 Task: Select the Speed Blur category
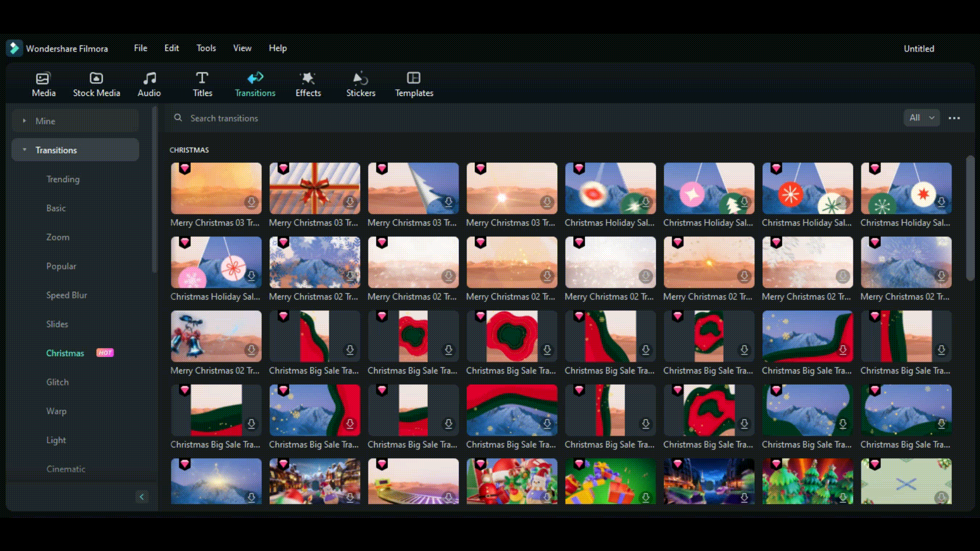pos(66,295)
